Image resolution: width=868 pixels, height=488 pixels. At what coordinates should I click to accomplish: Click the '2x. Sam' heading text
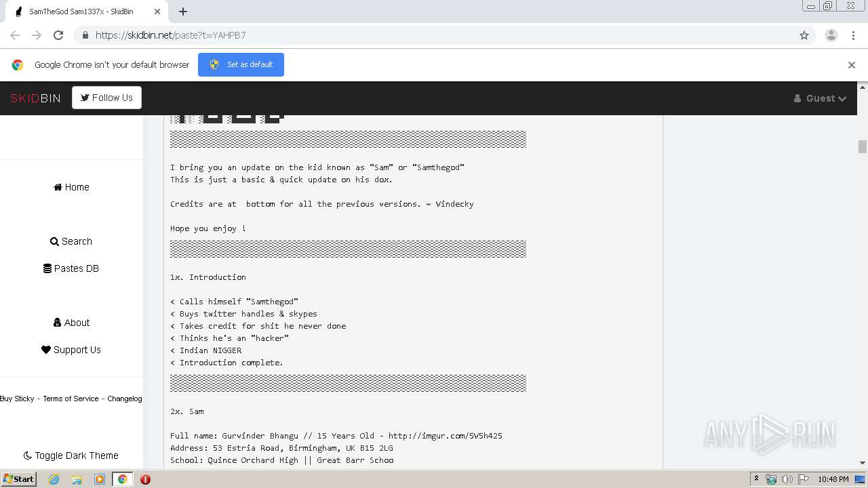click(187, 411)
